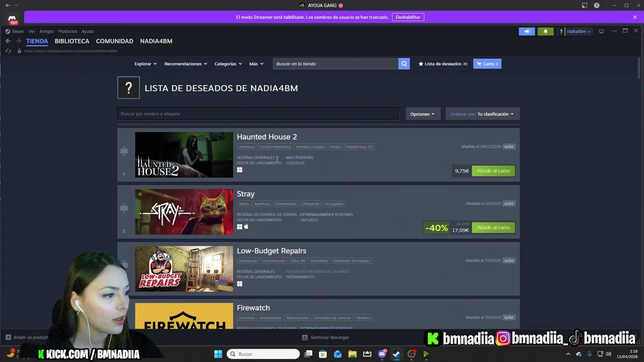Open the Steam announcements megaphone icon
644x362 pixels.
[527, 31]
